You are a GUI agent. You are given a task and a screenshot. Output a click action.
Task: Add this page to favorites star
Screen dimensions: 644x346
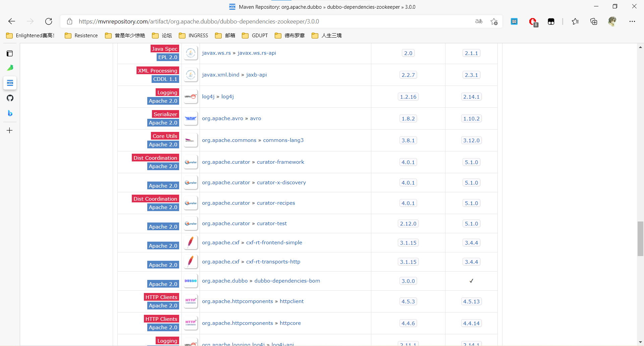(x=494, y=21)
